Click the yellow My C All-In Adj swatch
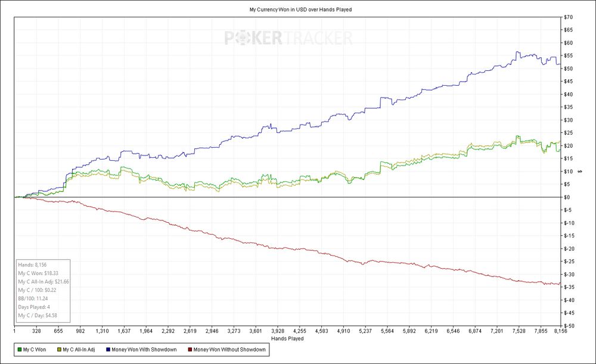 58,350
